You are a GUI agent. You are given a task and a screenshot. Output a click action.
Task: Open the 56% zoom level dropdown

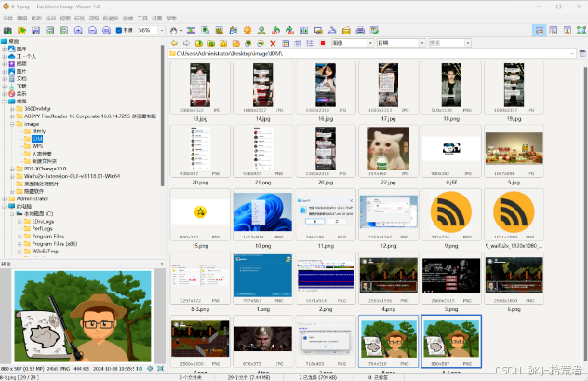click(x=162, y=30)
